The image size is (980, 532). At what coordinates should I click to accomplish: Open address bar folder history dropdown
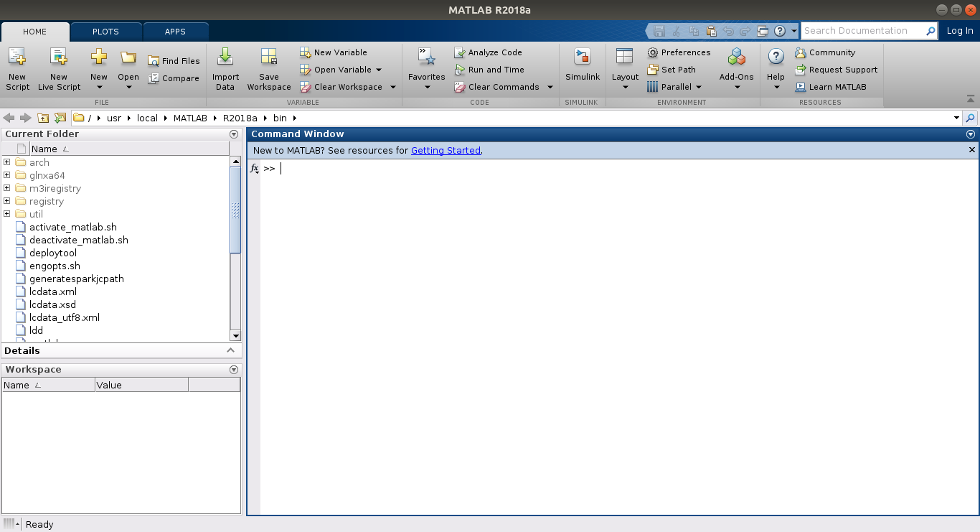[x=956, y=118]
